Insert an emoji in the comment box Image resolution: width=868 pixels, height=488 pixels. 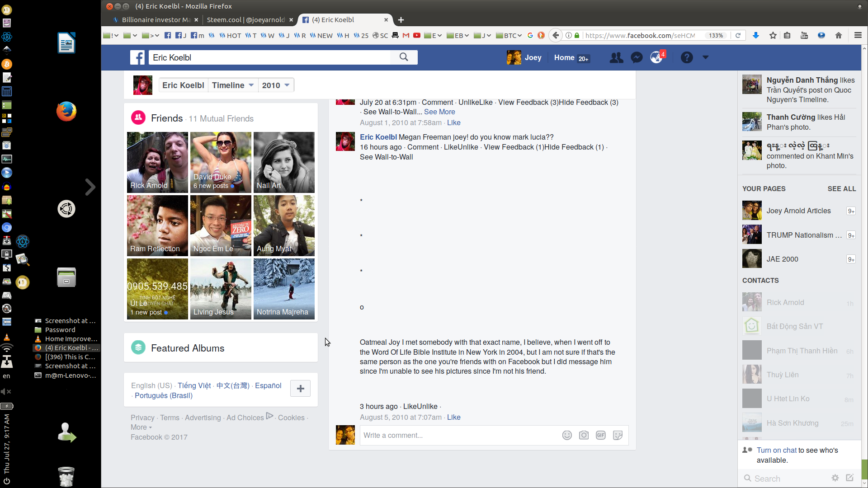(566, 435)
